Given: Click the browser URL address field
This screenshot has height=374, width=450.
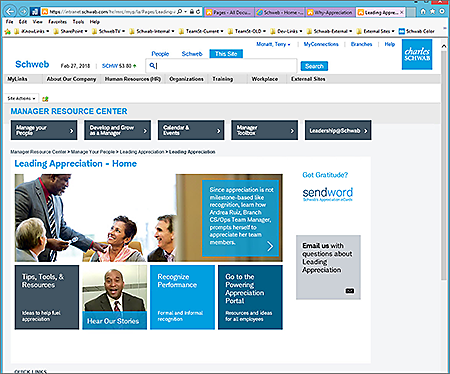Looking at the screenshot, I should pyautogui.click(x=112, y=12).
